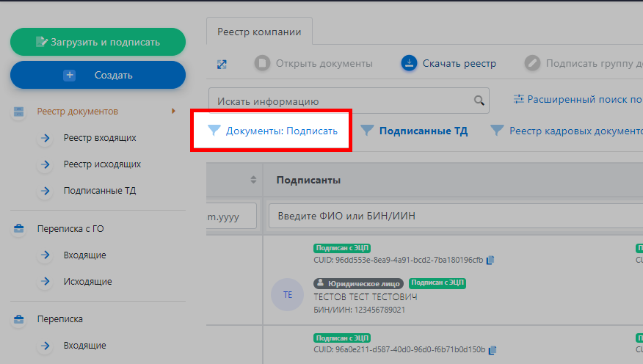Click funnel icon of Документы: Подписать
The image size is (643, 364).
click(214, 131)
